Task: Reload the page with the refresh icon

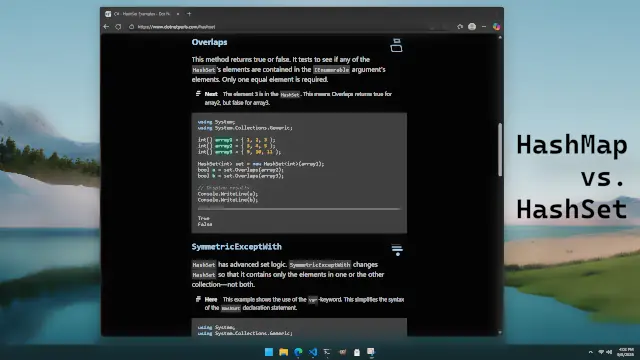Action: (x=118, y=27)
